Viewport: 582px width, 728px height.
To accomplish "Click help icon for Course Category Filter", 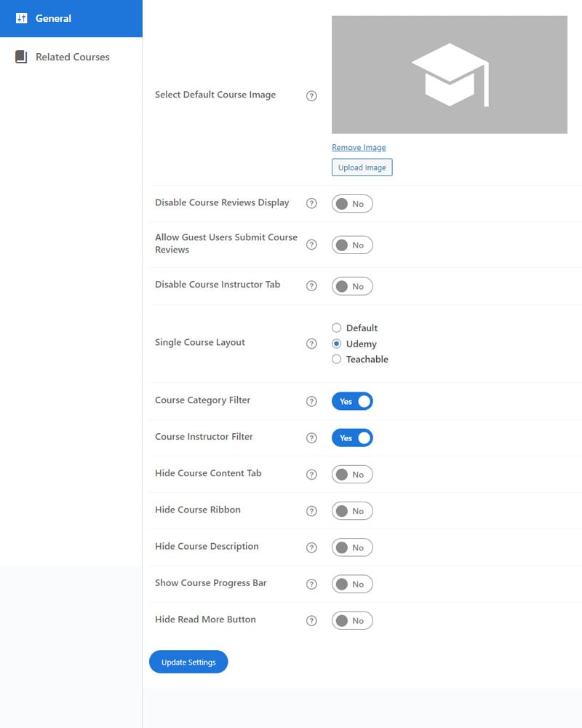I will point(311,401).
